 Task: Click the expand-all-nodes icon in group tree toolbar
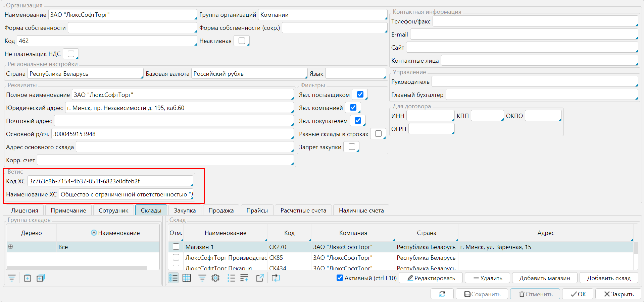40,278
